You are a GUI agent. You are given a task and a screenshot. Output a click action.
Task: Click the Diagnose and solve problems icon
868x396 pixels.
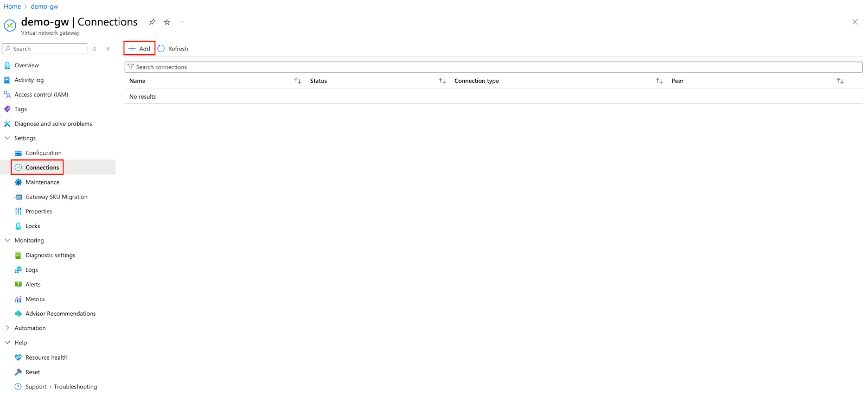pyautogui.click(x=7, y=124)
